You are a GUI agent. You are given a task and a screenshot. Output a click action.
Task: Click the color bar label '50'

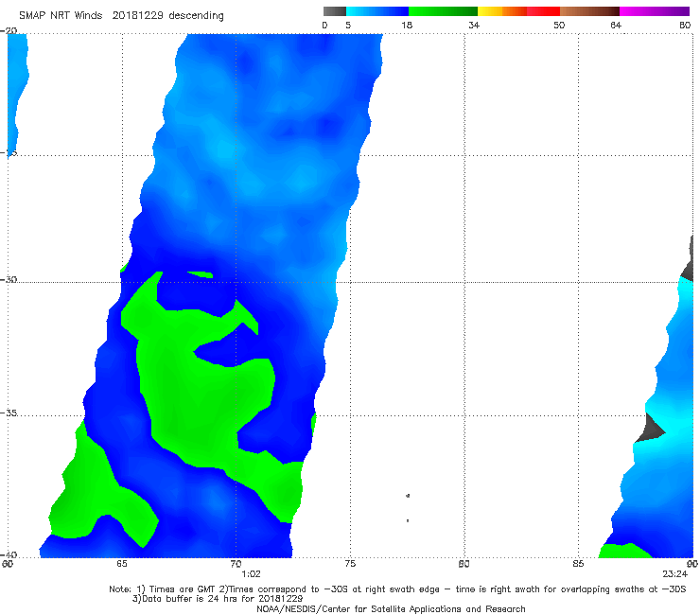559,25
